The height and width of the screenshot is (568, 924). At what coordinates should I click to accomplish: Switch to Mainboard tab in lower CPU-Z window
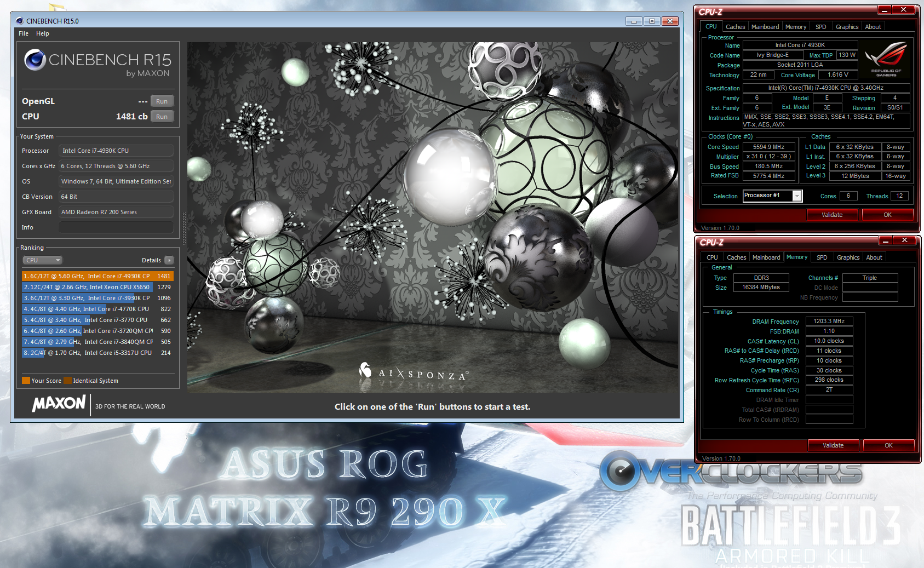(x=766, y=257)
